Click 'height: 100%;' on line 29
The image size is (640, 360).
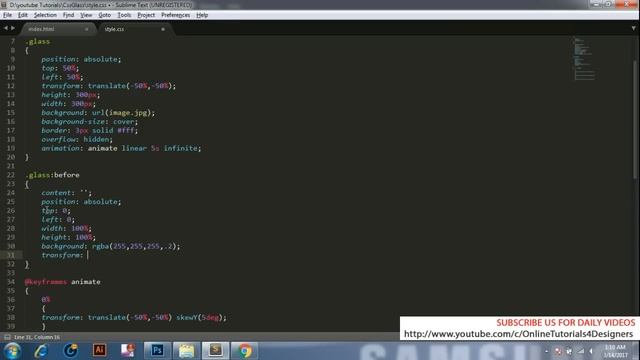tap(68, 237)
